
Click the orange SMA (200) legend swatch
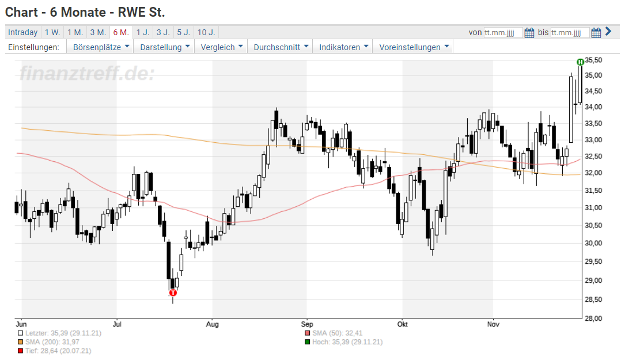(x=20, y=342)
